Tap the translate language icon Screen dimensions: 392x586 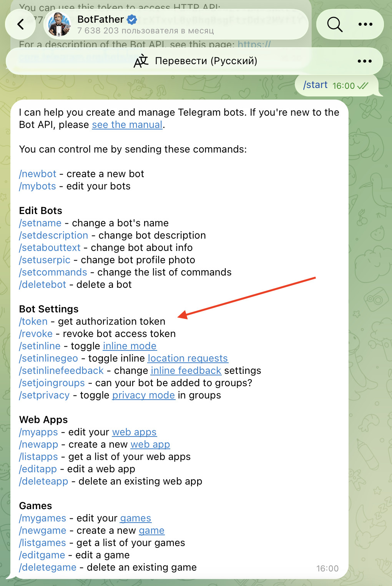(141, 61)
